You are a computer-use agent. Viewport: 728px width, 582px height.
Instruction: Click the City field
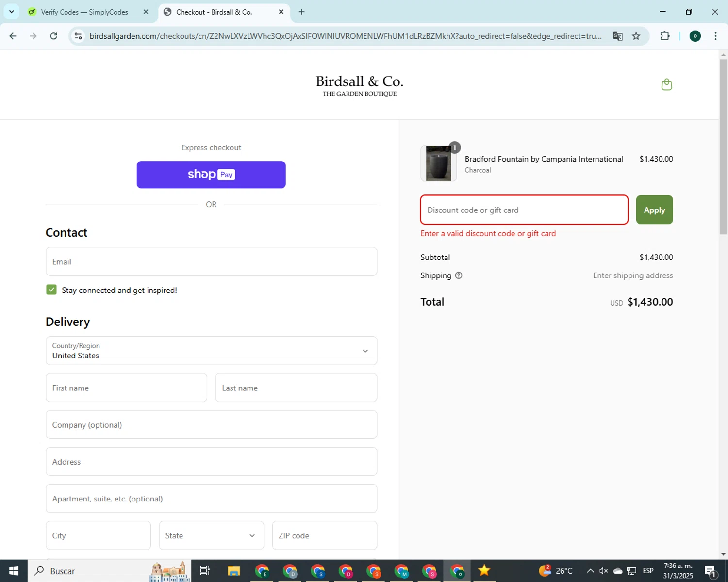(x=98, y=535)
